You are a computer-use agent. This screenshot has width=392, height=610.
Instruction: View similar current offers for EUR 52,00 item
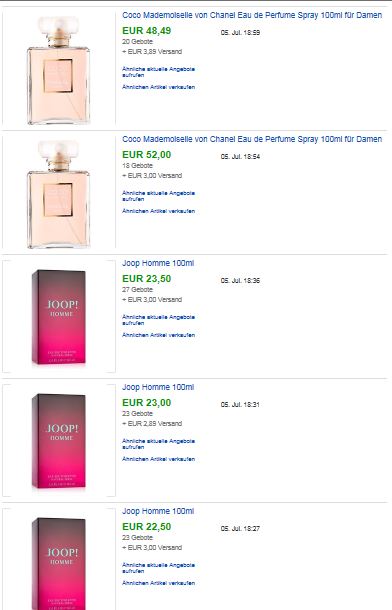(158, 196)
